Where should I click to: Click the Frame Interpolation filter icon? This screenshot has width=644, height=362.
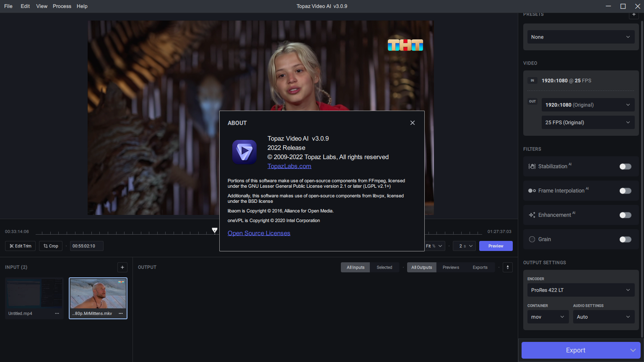[x=532, y=191]
